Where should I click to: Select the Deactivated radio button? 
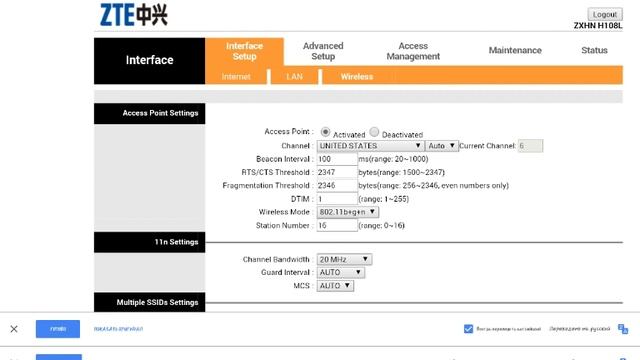pos(374,132)
